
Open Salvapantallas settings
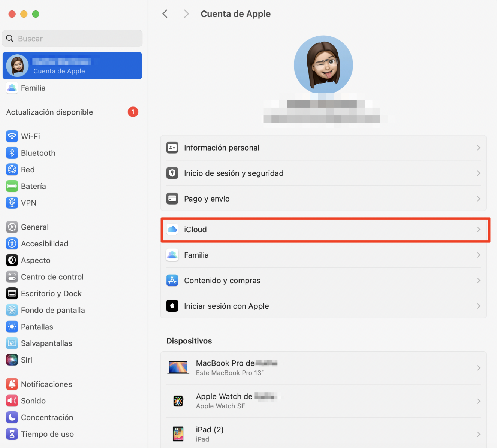46,343
